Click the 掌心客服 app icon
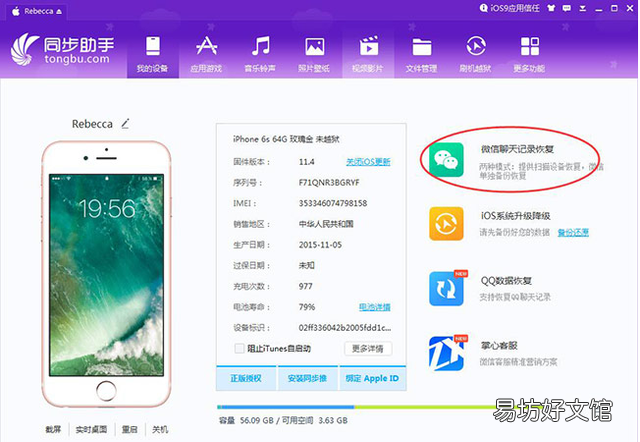 pos(446,353)
